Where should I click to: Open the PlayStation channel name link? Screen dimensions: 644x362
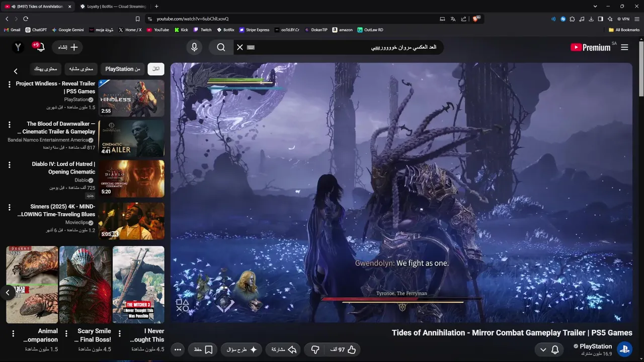tap(596, 346)
